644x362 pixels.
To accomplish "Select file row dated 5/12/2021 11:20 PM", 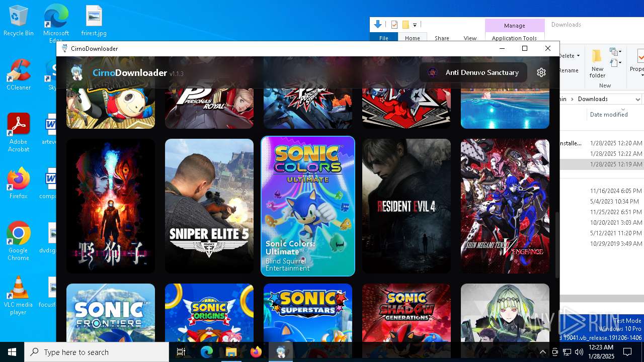I will (x=601, y=233).
